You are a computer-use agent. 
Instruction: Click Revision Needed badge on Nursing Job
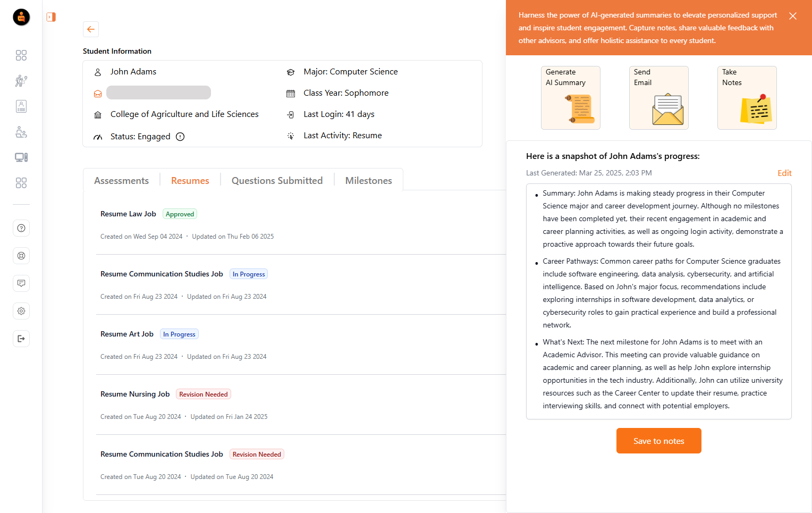coord(204,394)
